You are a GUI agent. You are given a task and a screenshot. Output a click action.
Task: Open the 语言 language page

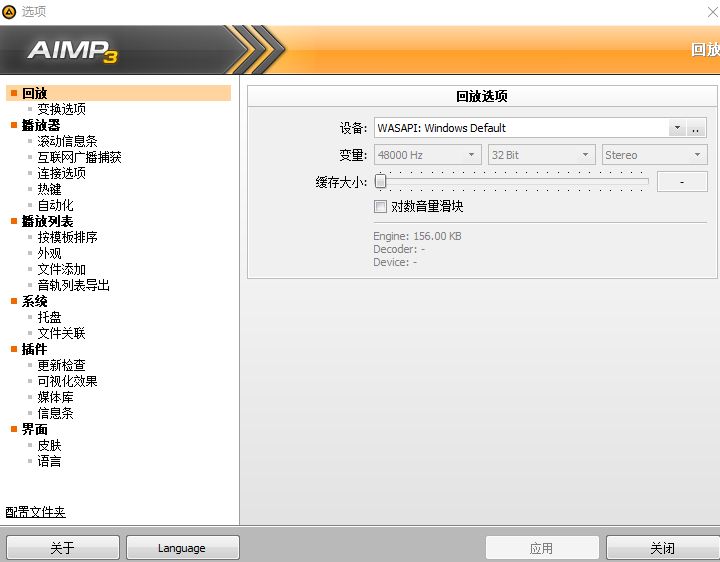click(50, 461)
